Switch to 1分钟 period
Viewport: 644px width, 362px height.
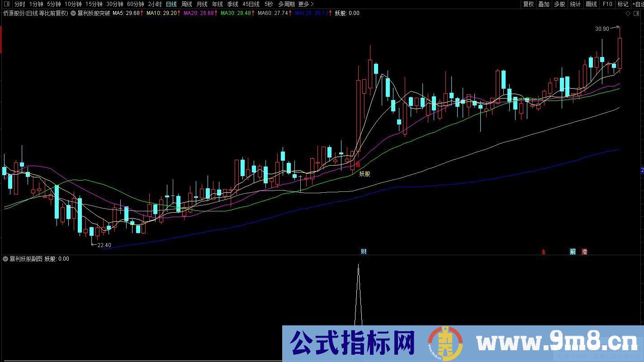pyautogui.click(x=36, y=4)
